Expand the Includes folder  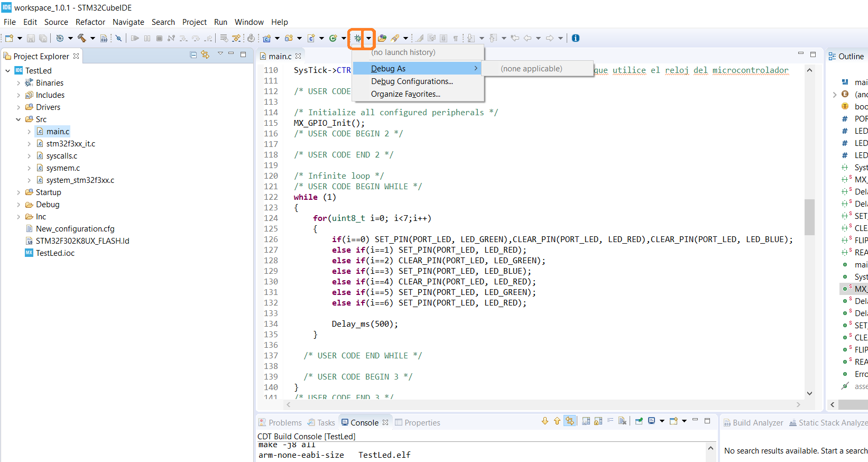point(19,95)
